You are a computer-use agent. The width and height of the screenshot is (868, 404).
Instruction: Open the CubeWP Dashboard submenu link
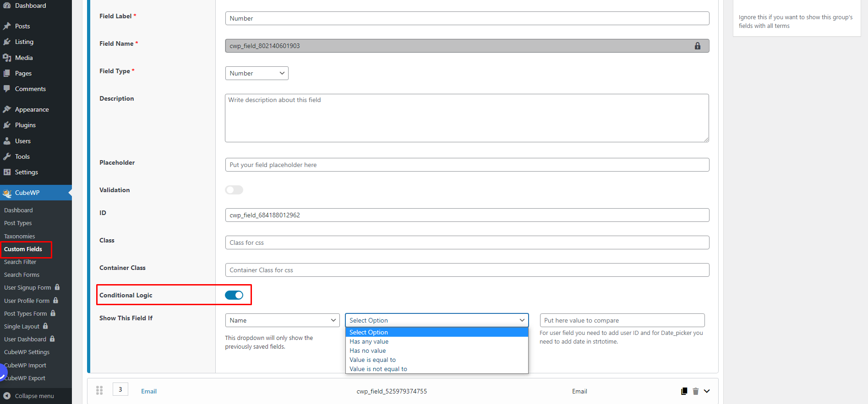(x=18, y=210)
